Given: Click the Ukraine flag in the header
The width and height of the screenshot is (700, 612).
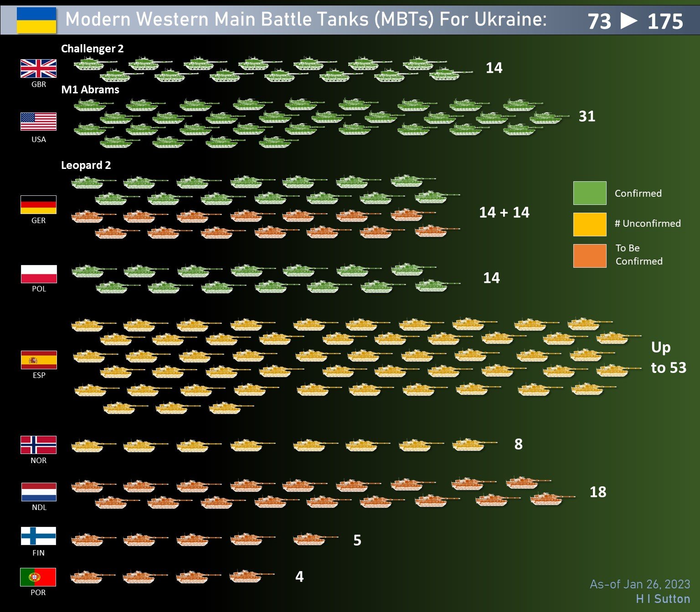Looking at the screenshot, I should 36,20.
